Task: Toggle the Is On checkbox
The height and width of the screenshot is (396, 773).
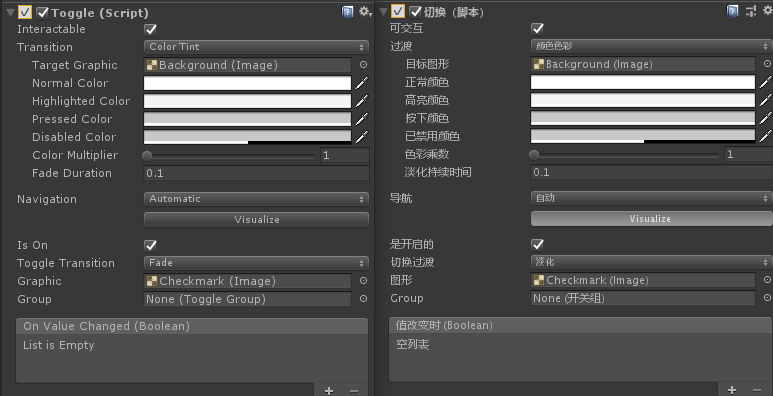Action: point(150,246)
